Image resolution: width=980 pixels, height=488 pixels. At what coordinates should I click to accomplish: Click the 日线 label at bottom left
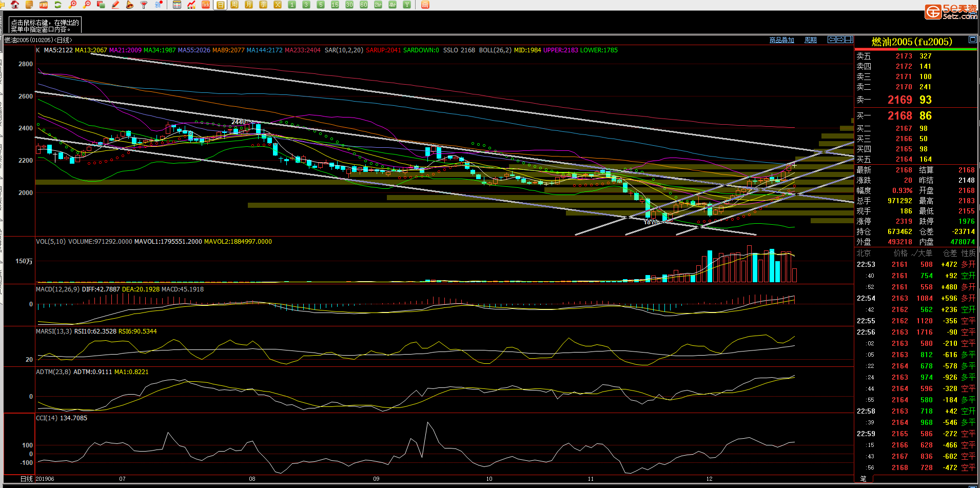tap(26, 479)
